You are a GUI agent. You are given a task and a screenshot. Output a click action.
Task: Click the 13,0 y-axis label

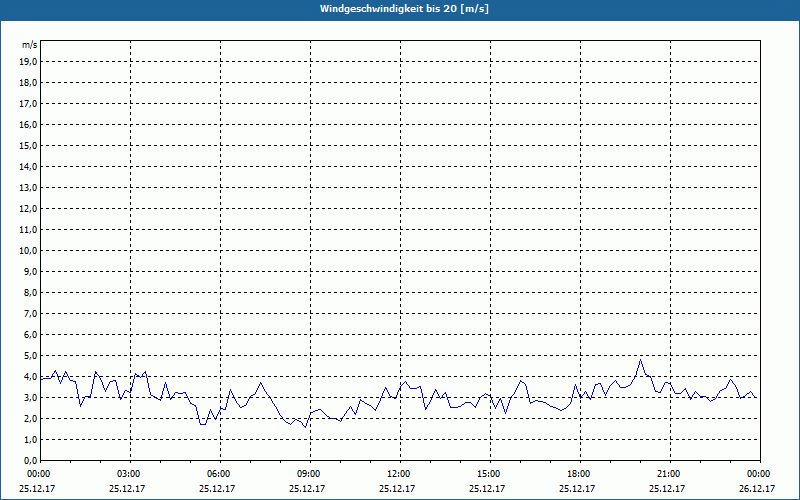[x=28, y=188]
